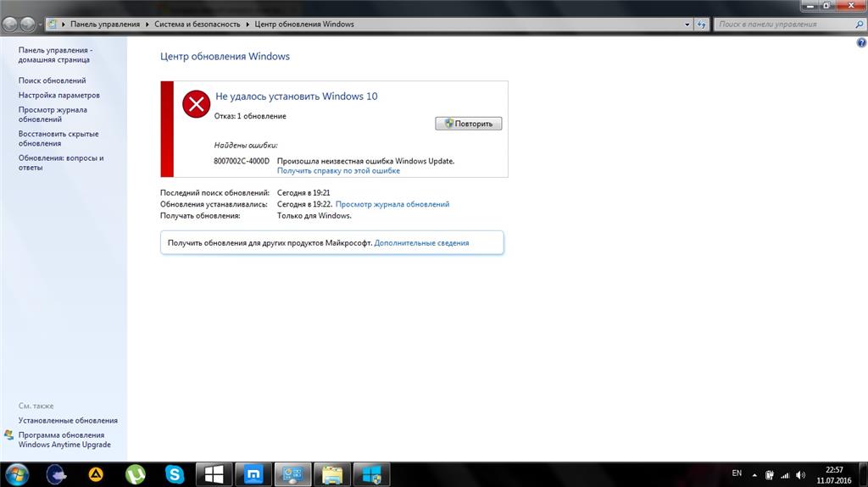Open 'Обновления: вопросы и ответы'
The height and width of the screenshot is (487, 868).
tap(61, 163)
